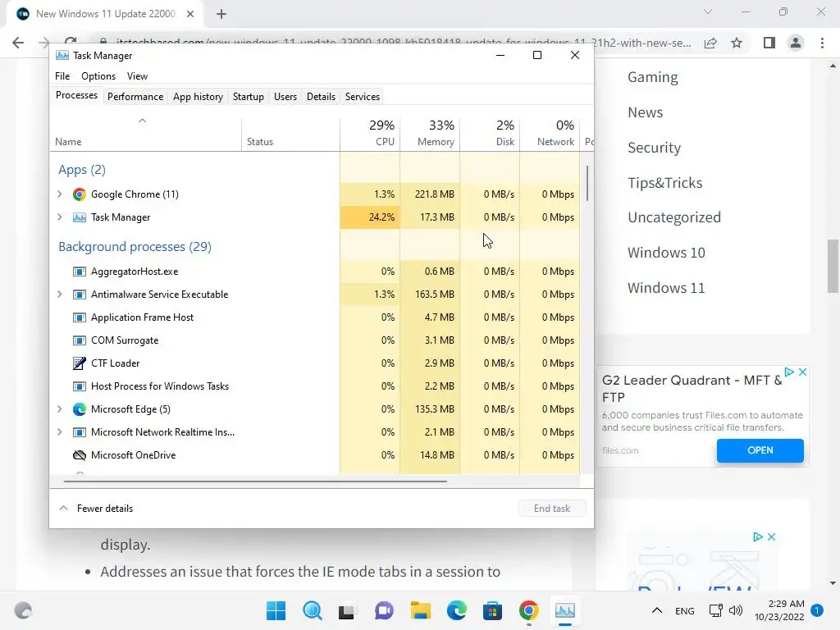Expand the Task Manager process group
Viewport: 840px width, 630px height.
click(59, 217)
